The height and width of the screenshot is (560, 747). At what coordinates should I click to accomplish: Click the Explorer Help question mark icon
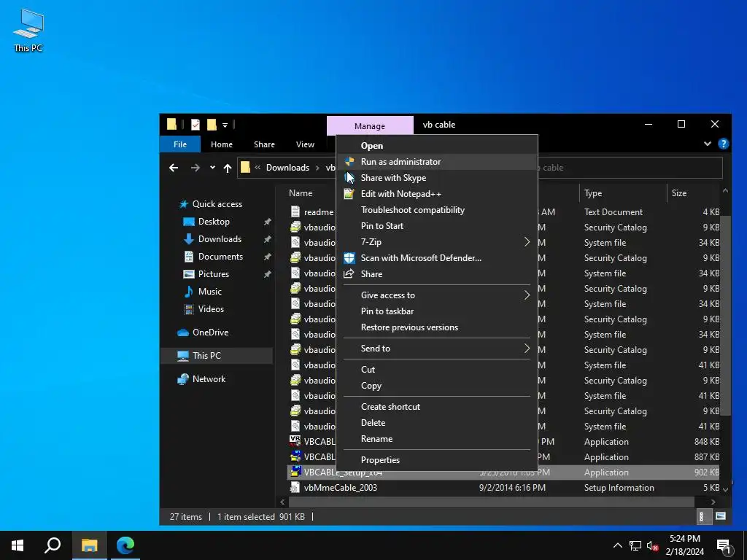coord(723,144)
